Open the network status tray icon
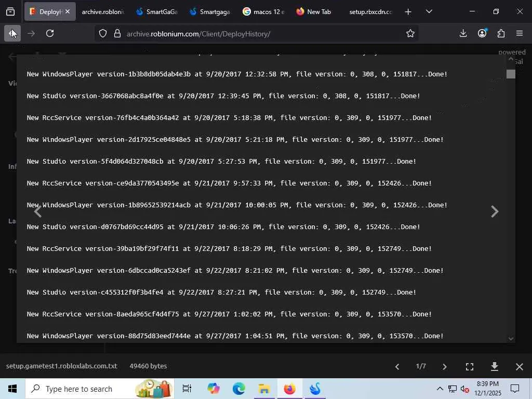Image resolution: width=532 pixels, height=399 pixels. point(453,389)
